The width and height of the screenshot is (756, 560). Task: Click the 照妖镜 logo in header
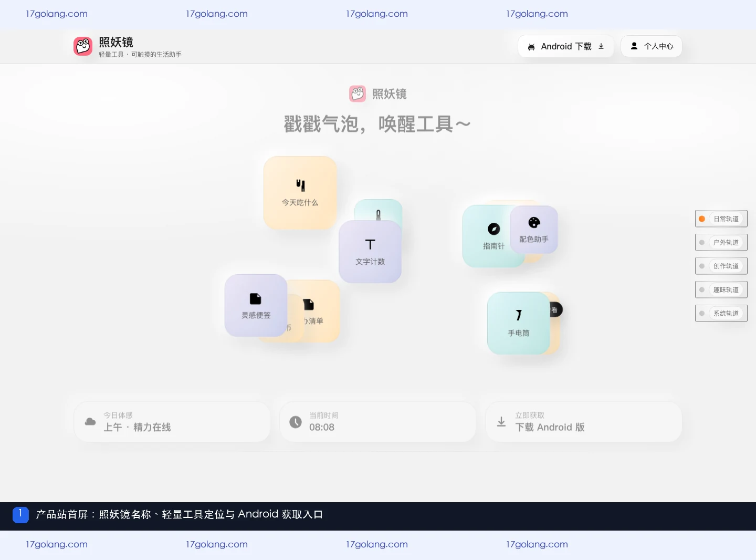click(x=83, y=46)
